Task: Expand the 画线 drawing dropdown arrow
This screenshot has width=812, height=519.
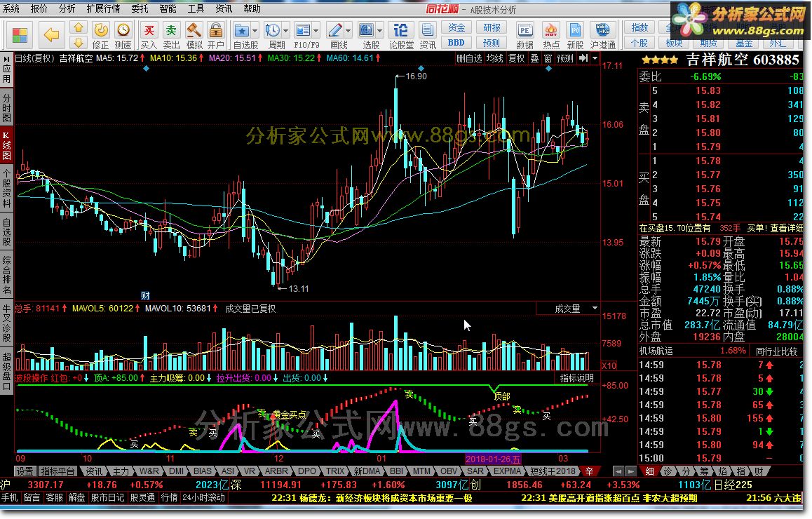Action: coord(348,31)
